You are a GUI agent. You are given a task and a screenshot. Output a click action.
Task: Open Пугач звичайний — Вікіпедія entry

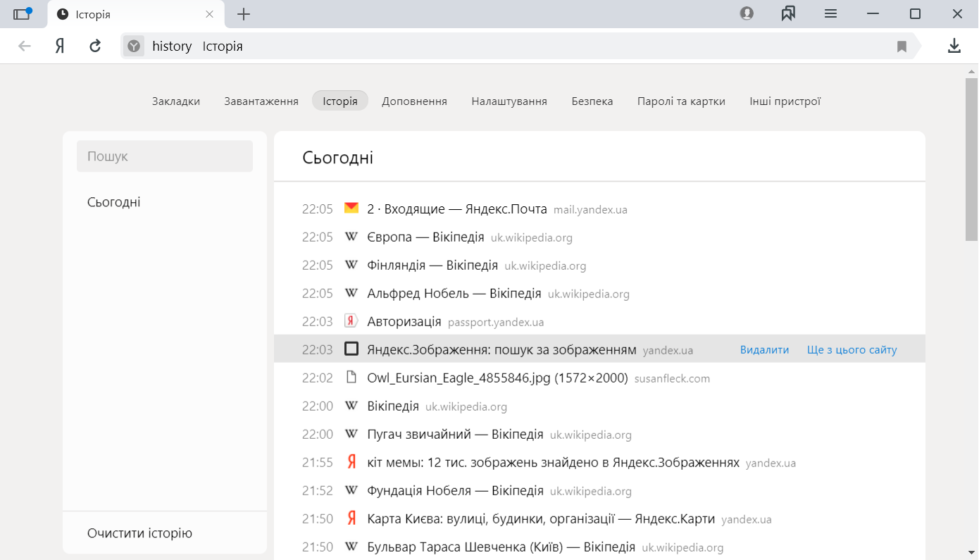click(455, 435)
